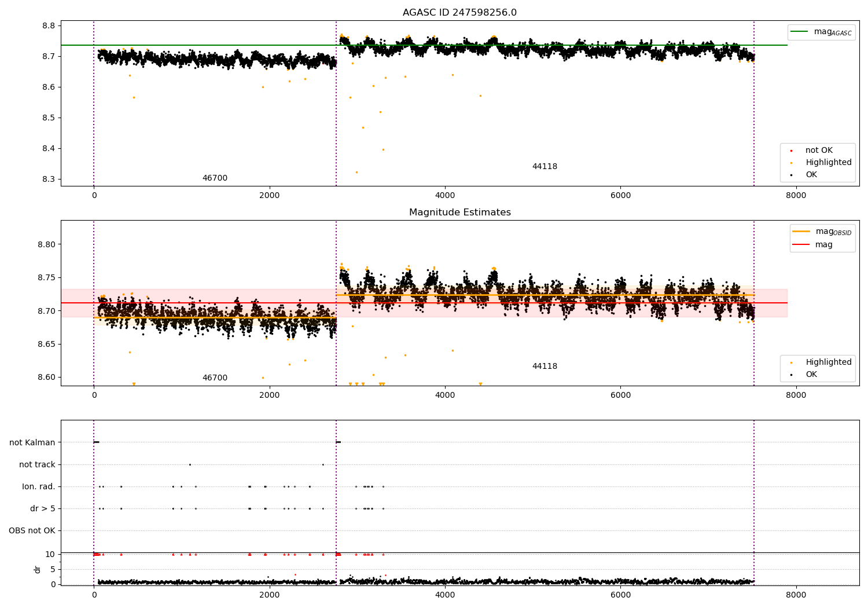Viewport: 868px width, 608px height.
Task: Click 'OK' label in top plot's lower legend
Action: [x=811, y=175]
